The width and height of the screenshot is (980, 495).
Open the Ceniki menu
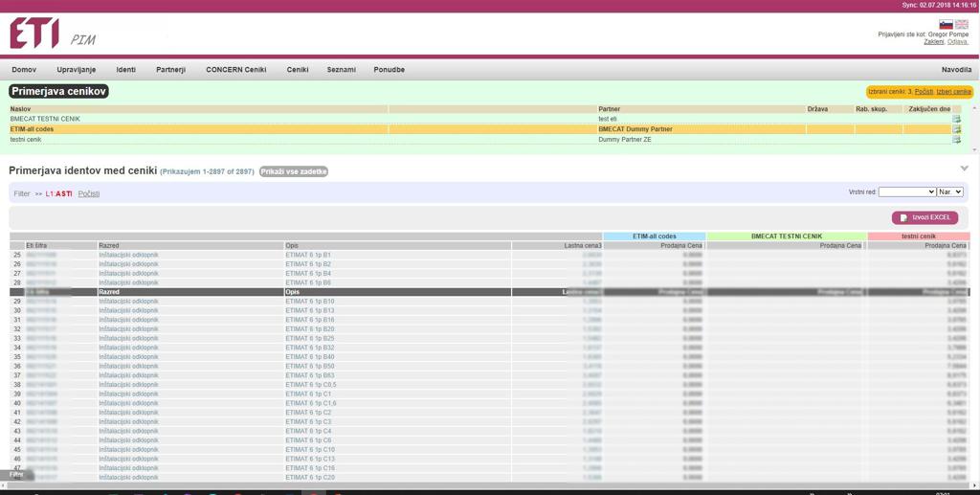[298, 70]
